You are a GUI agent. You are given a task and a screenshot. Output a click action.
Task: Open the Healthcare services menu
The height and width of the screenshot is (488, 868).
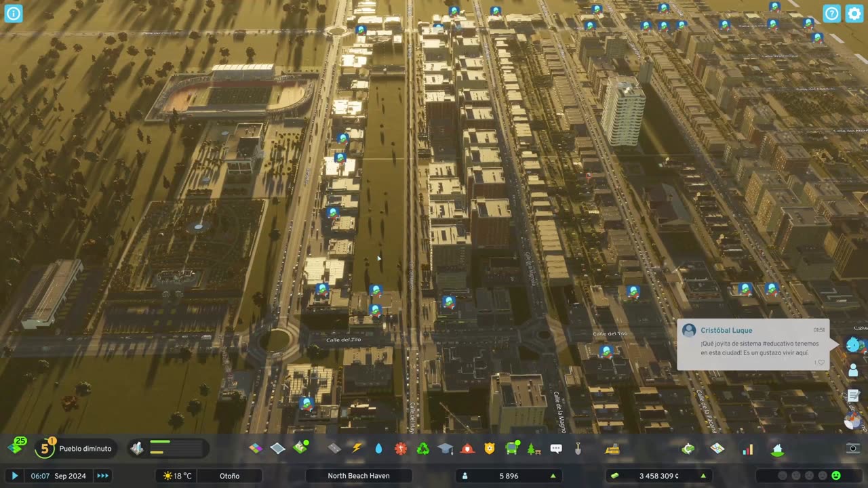coord(401,448)
